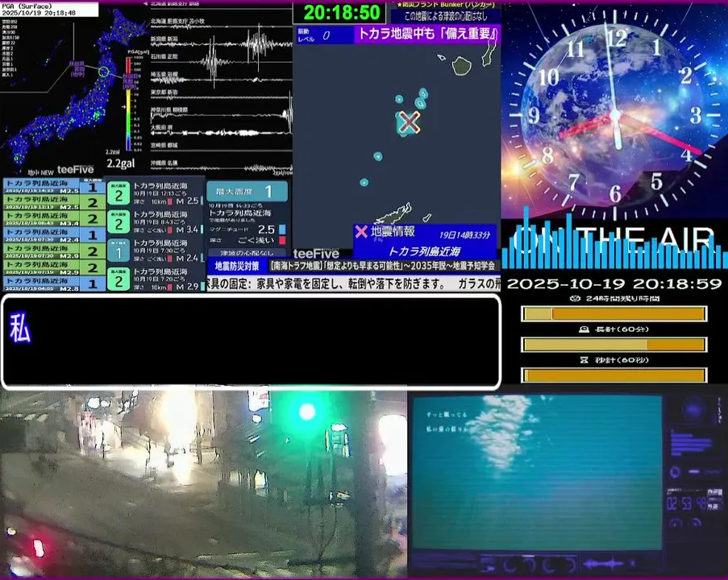This screenshot has width=728, height=580.
Task: Click the 南海トラフ地震 headline in news bar
Action: tap(383, 266)
